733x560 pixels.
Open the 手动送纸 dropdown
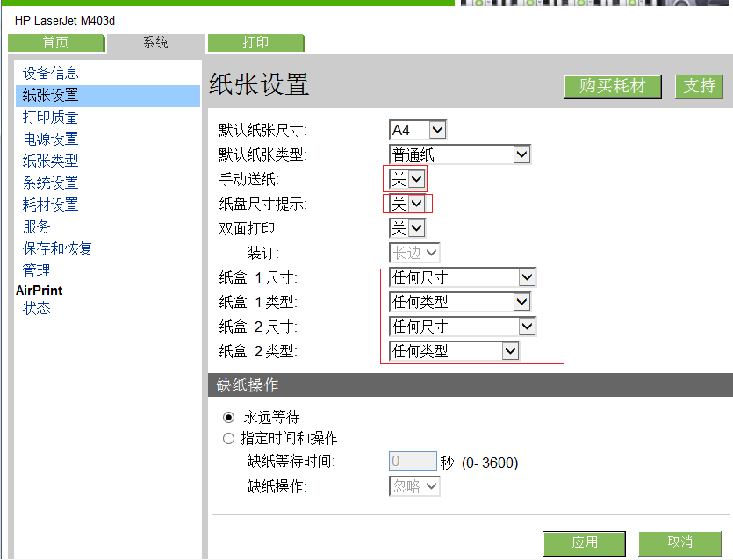(407, 179)
